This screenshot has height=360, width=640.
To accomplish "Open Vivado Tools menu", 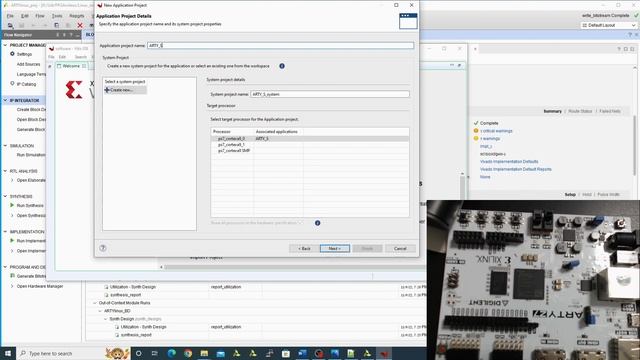I will 57,16.
